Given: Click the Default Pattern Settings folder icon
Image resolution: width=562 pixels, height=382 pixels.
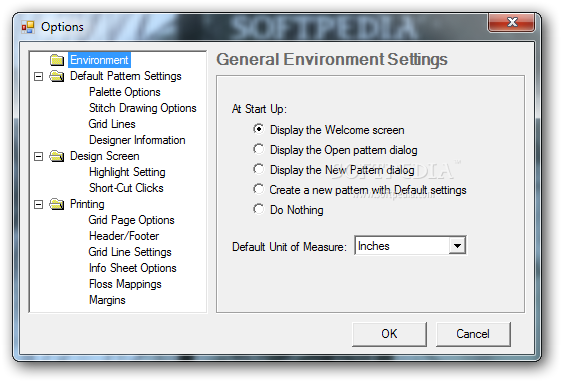Looking at the screenshot, I should pyautogui.click(x=57, y=76).
